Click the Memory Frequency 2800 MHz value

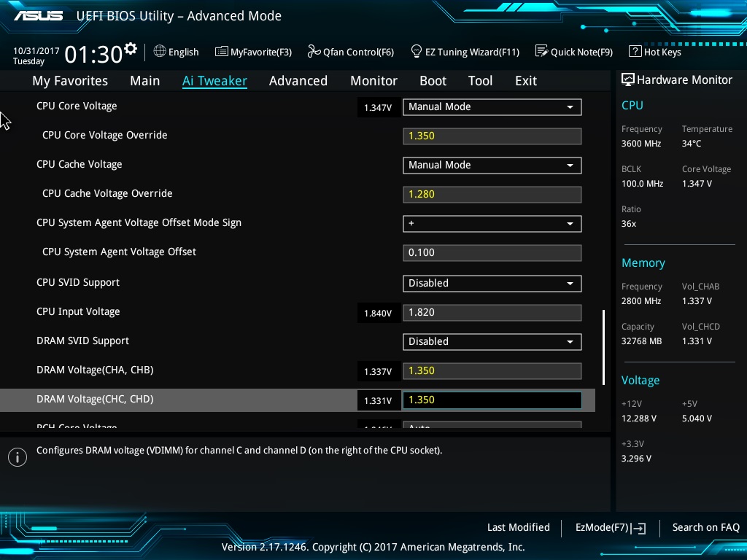(641, 301)
